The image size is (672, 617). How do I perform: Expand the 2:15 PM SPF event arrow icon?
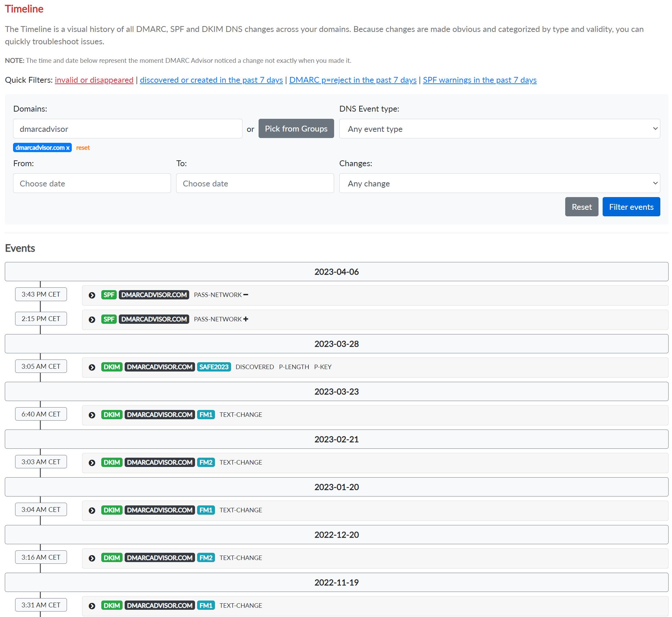point(92,320)
